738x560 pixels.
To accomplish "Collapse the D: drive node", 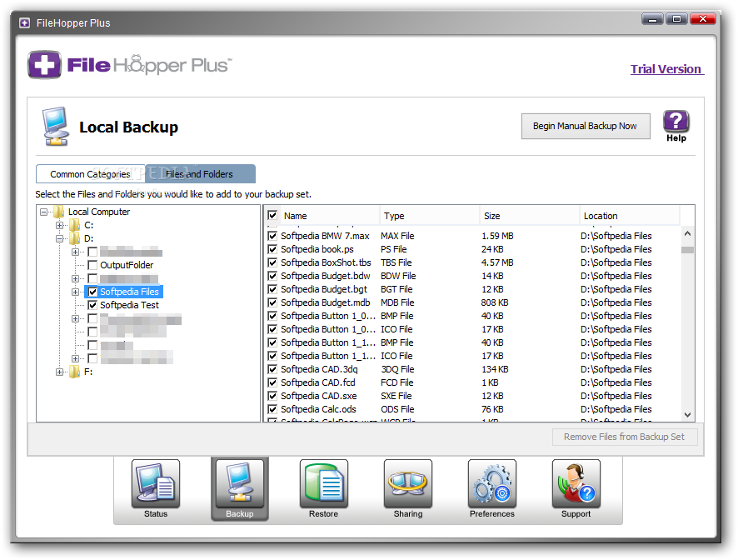I will 59,238.
